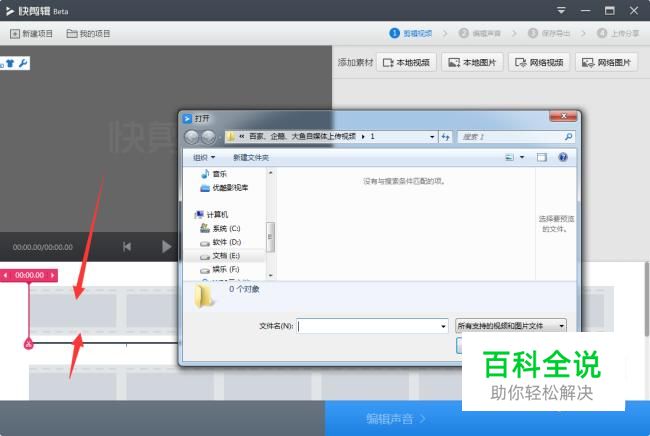Click the first empty timeline clip slot
The height and width of the screenshot is (436, 650).
pyautogui.click(x=73, y=310)
